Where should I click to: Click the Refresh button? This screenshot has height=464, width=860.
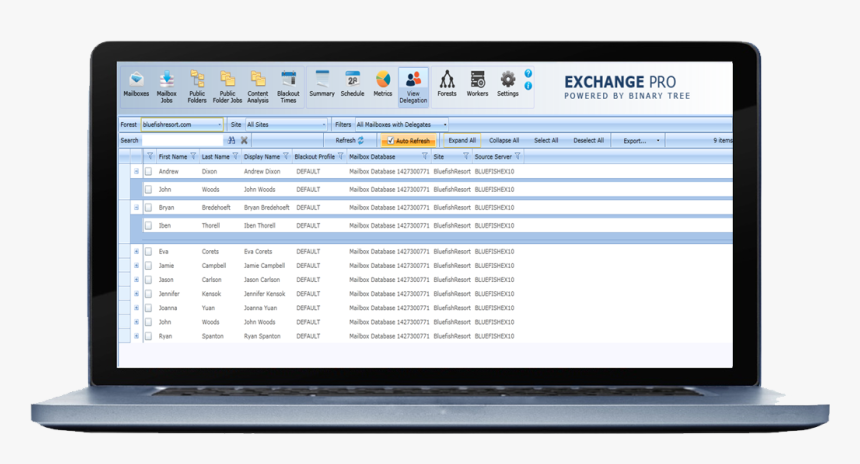click(350, 140)
